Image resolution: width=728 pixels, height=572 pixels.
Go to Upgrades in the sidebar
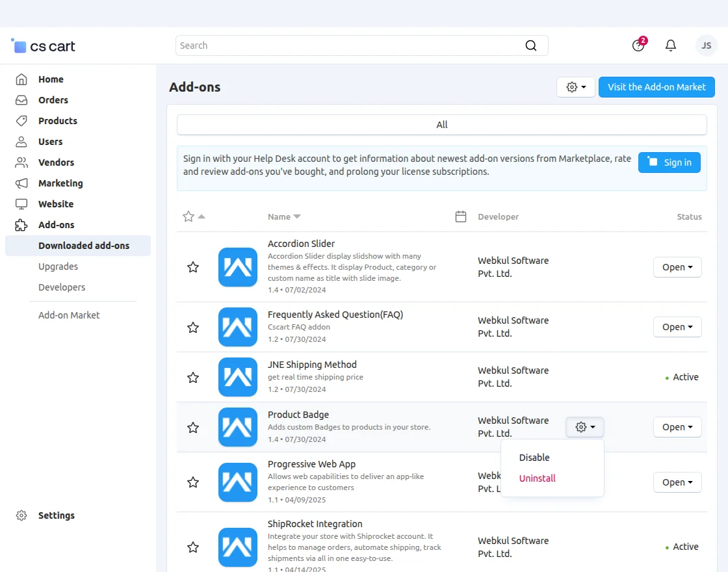[x=58, y=266]
